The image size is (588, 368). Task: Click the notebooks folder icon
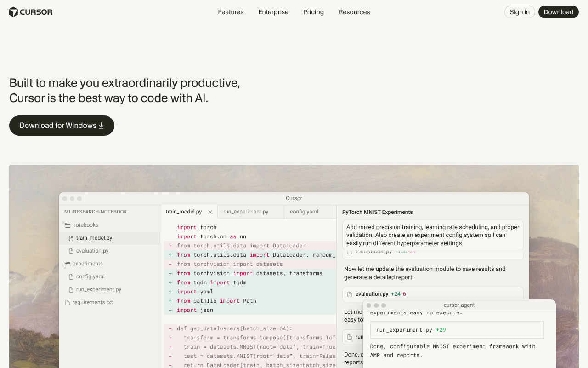pos(68,225)
